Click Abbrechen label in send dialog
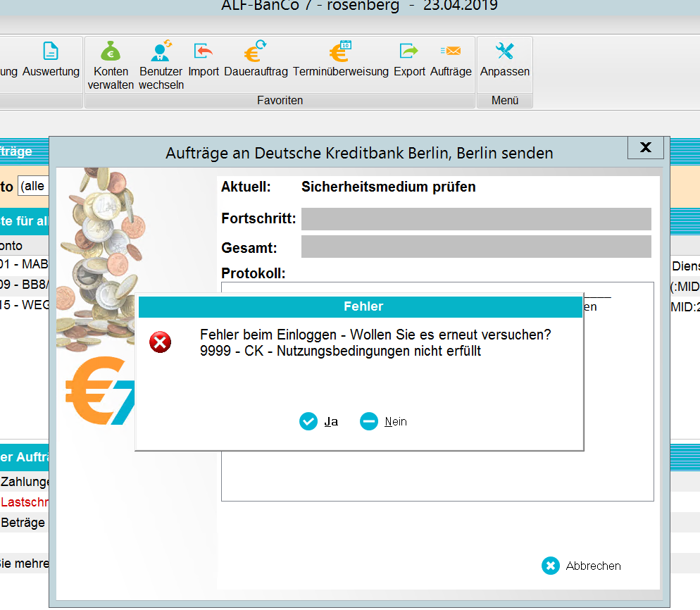Screen dimensions: 700x610 pyautogui.click(x=593, y=566)
